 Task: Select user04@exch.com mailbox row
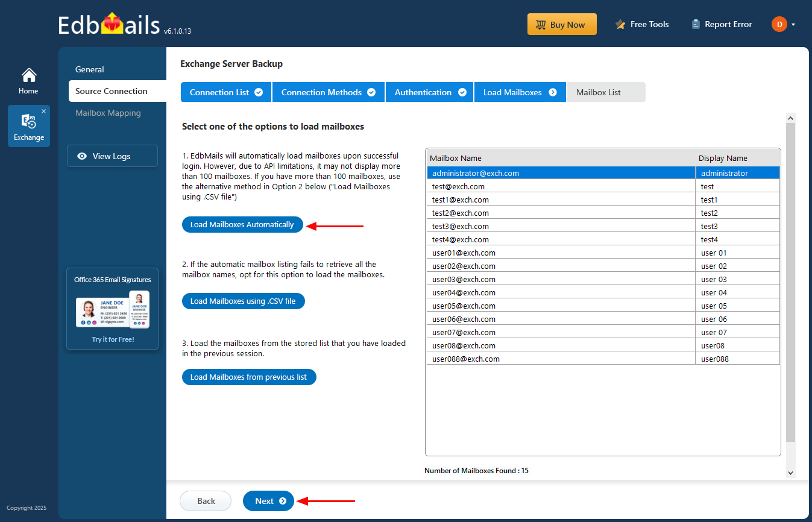[603, 292]
